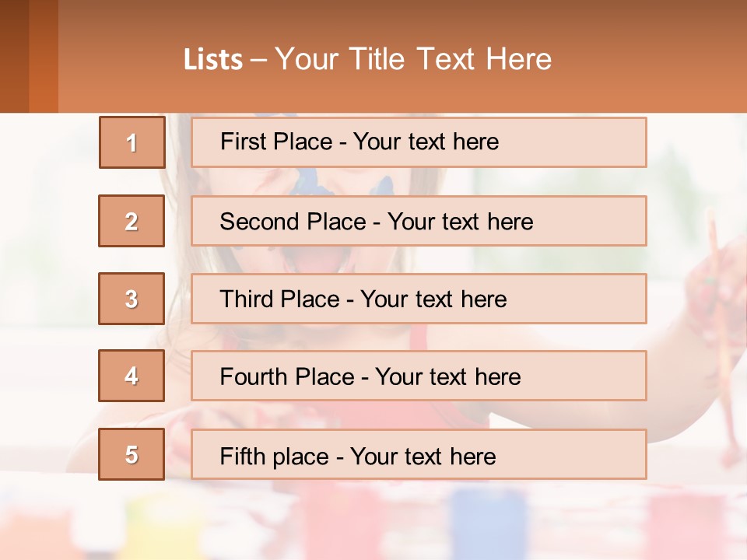
Task: Select the Your Title Text Here heading
Action: click(413, 59)
